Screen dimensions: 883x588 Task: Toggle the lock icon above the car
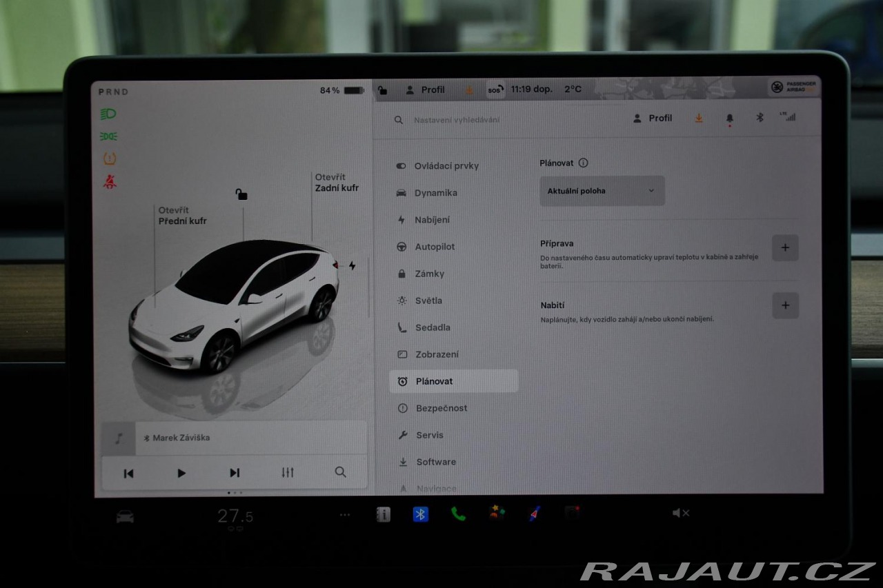pyautogui.click(x=241, y=194)
